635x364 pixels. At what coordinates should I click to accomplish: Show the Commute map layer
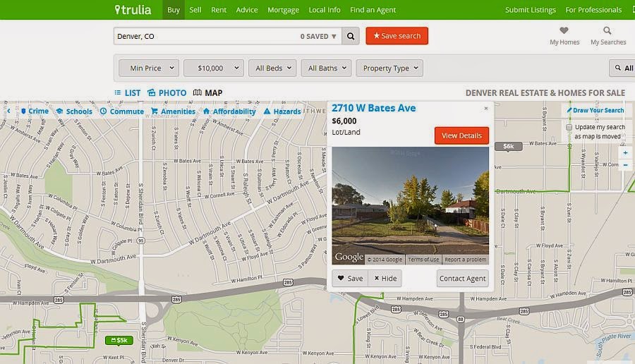coord(122,111)
